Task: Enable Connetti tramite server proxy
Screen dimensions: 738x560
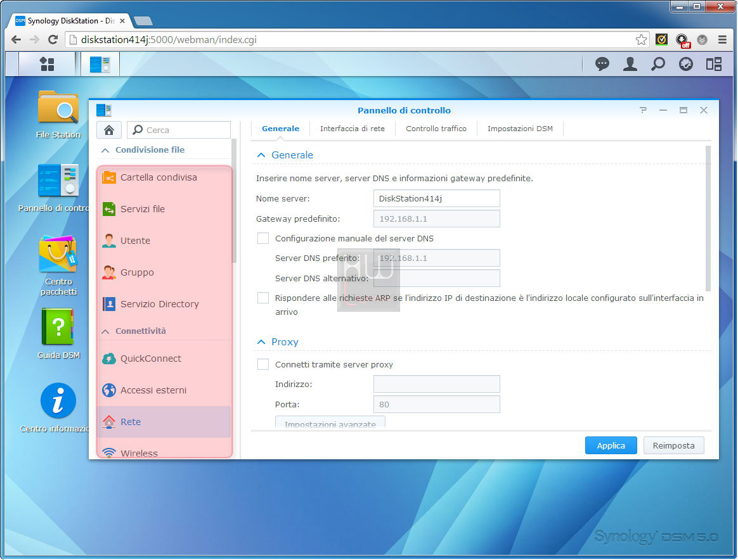Action: click(x=263, y=364)
